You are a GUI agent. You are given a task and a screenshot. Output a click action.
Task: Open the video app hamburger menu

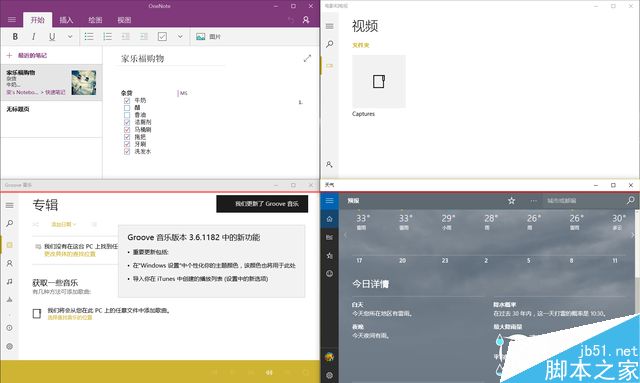(329, 26)
